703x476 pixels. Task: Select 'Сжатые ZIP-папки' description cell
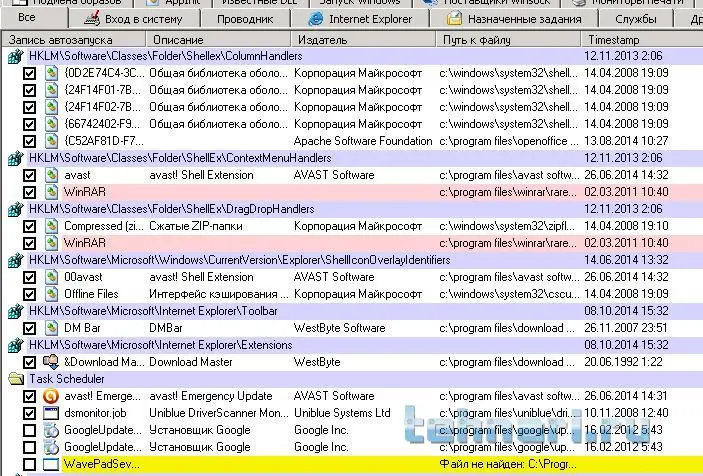195,226
